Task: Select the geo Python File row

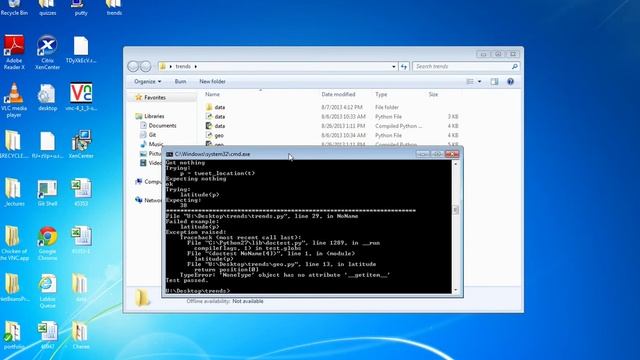Action: tap(332, 135)
